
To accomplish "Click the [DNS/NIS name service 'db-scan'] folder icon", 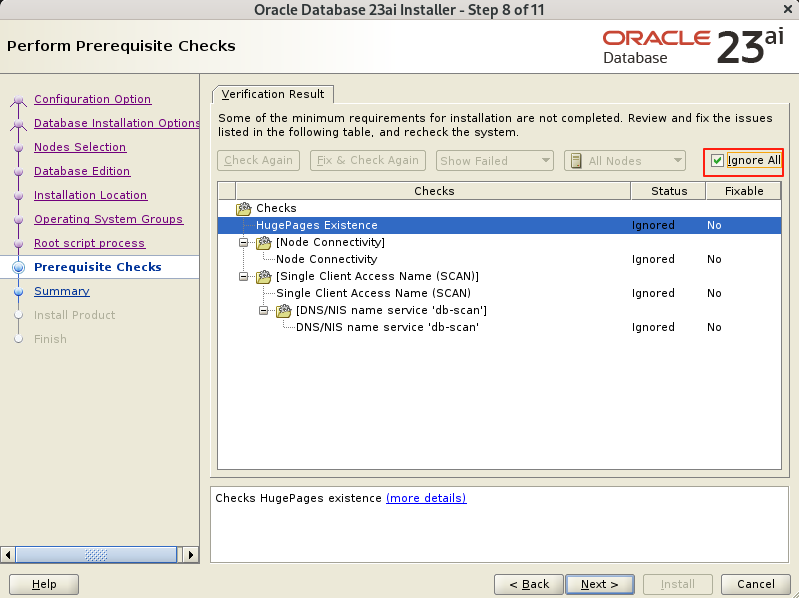I will coord(284,311).
